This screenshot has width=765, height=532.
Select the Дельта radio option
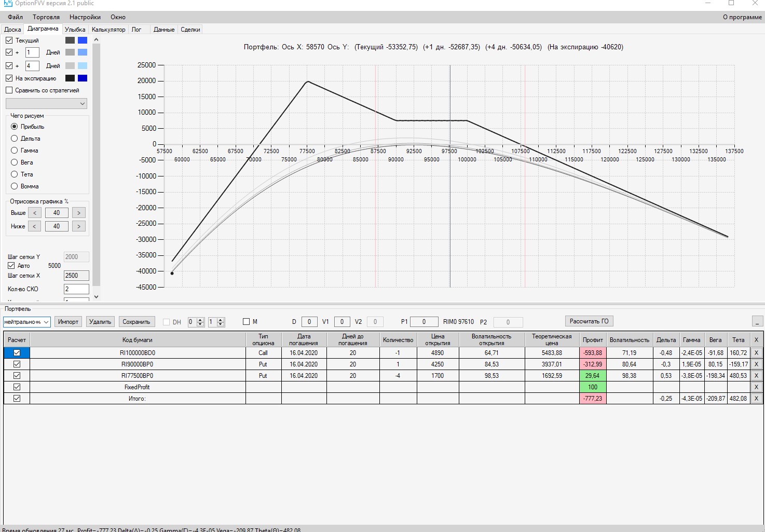click(15, 139)
